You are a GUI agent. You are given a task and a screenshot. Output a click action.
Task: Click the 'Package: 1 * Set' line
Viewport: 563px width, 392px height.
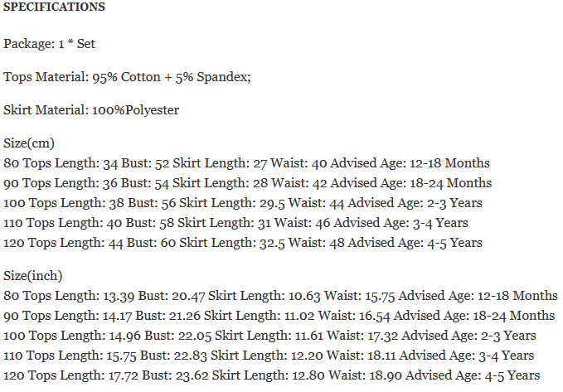click(x=49, y=43)
